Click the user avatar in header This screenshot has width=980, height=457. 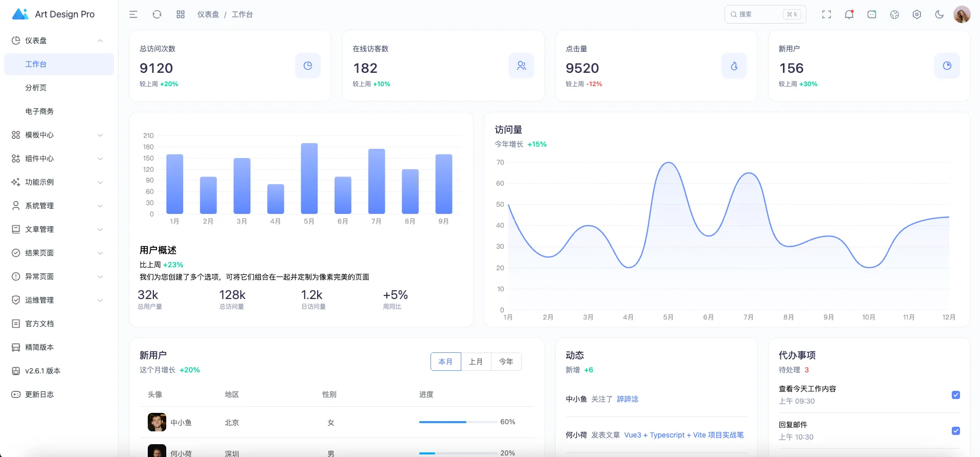tap(962, 14)
